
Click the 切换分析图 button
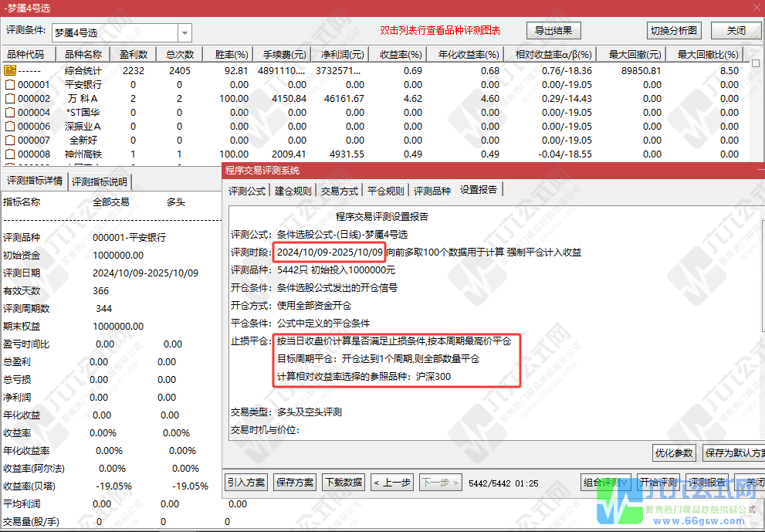(x=675, y=30)
